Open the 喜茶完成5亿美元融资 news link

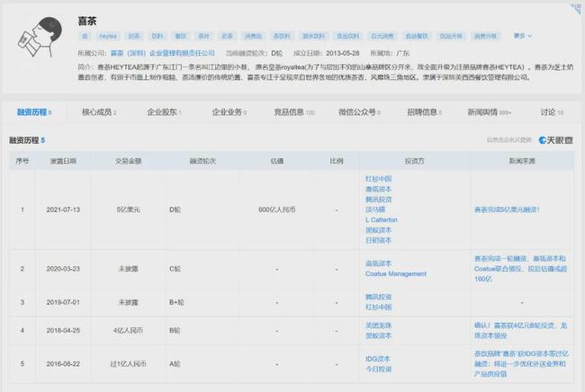point(507,209)
